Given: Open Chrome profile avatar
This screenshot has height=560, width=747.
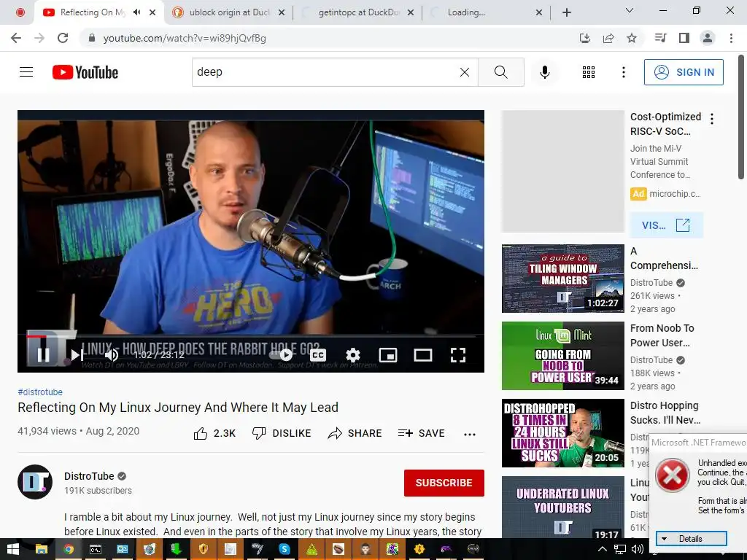Looking at the screenshot, I should click(x=708, y=38).
